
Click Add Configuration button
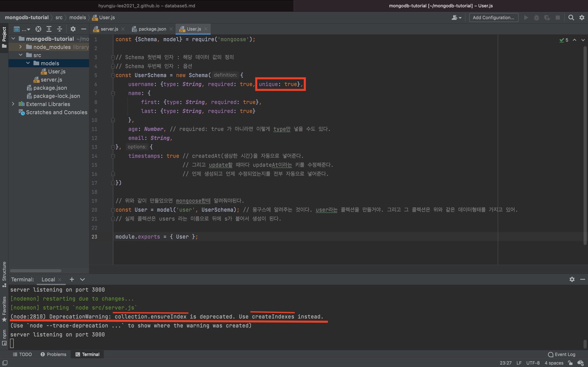(493, 18)
